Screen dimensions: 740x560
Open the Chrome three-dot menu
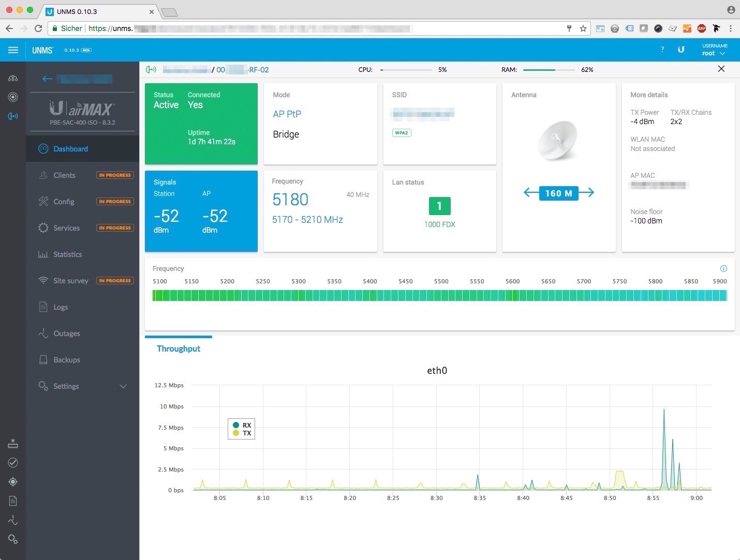click(731, 28)
